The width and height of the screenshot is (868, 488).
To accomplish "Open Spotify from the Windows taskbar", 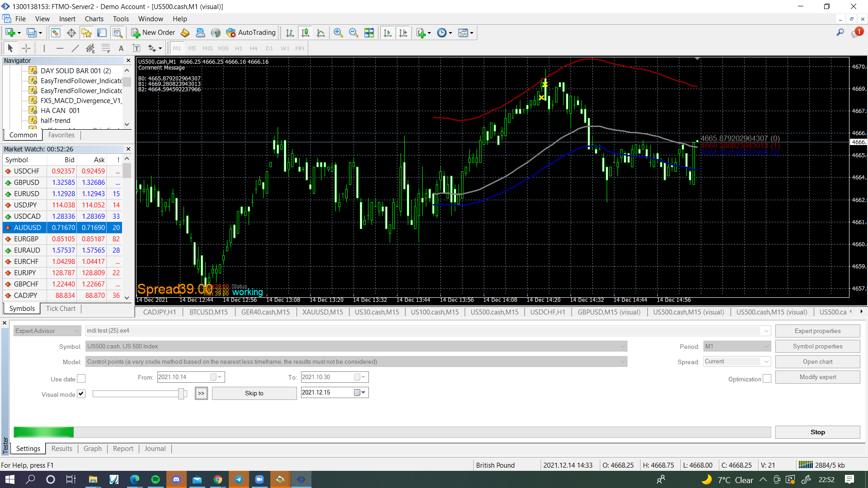I will coord(155,479).
